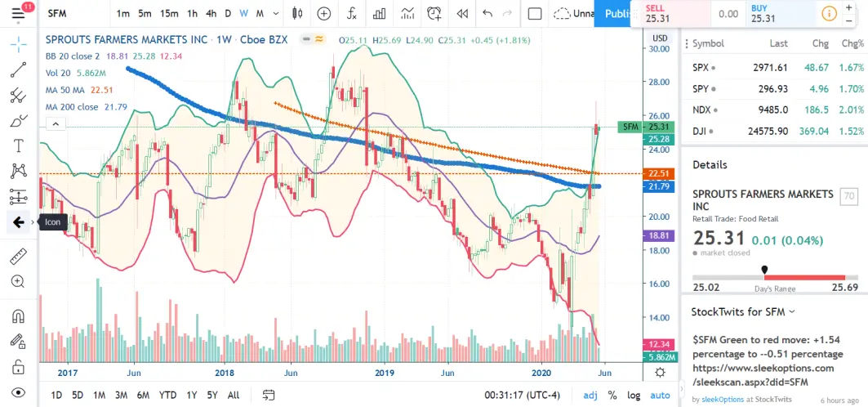
Task: Click compare or add symbol icon
Action: click(x=324, y=14)
